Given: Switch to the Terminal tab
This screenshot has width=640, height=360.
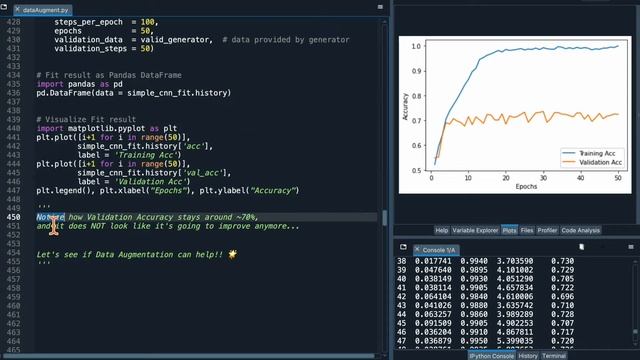Looking at the screenshot, I should click(x=553, y=356).
